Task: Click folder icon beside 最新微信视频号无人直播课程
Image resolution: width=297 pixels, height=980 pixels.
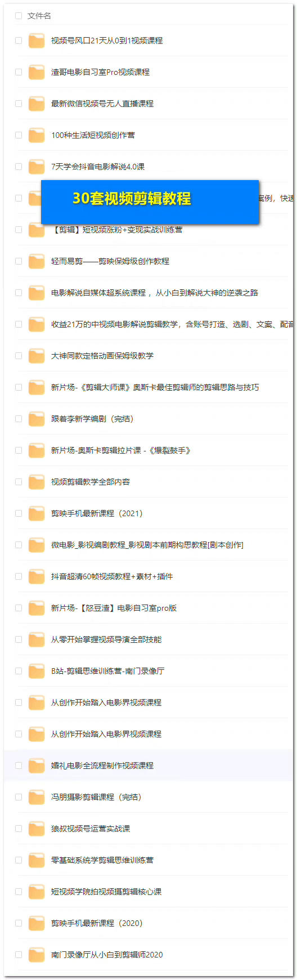Action: [37, 104]
